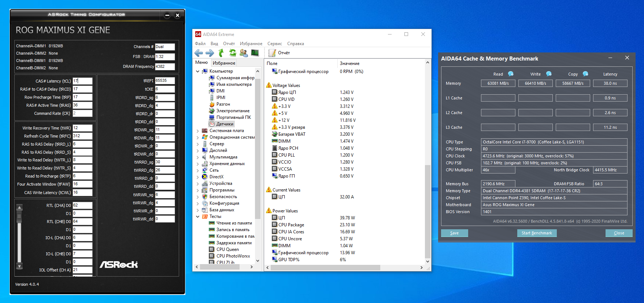Screen dimensions: 644x303
Task: Expand the Сеть node
Action: click(x=198, y=170)
